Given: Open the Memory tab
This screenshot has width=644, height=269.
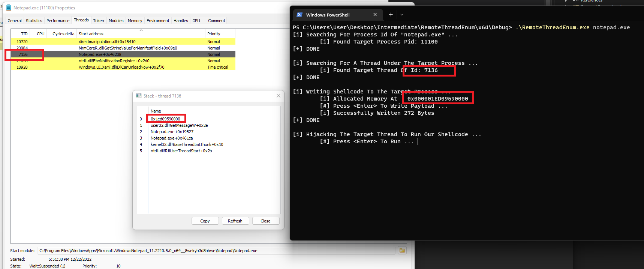Looking at the screenshot, I should tap(135, 21).
